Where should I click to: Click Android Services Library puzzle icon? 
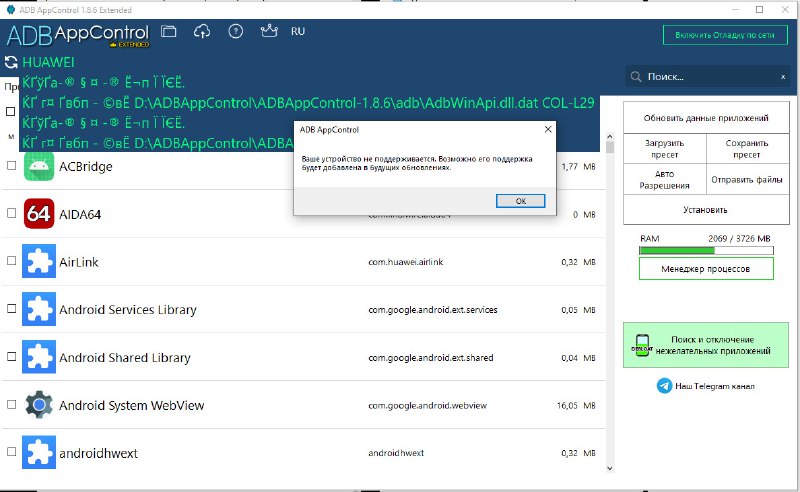[39, 309]
